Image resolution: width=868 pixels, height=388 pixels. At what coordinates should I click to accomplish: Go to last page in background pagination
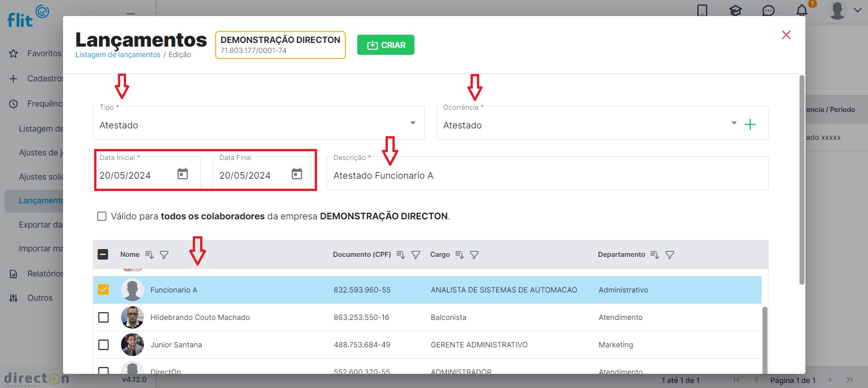(x=850, y=380)
